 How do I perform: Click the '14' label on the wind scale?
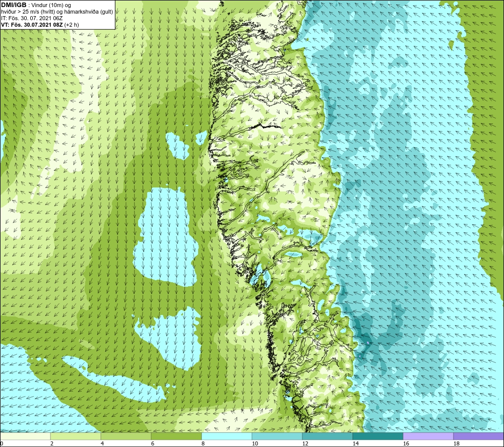coord(355,443)
